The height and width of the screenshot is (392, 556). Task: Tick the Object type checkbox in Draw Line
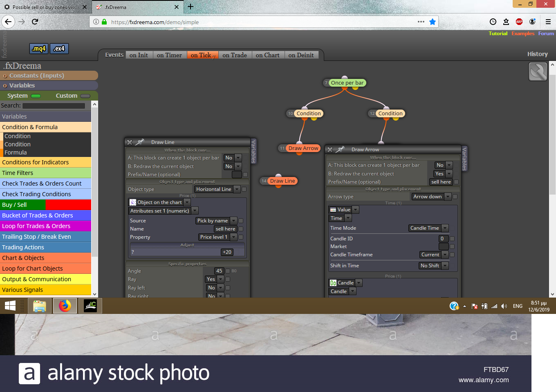pyautogui.click(x=244, y=189)
